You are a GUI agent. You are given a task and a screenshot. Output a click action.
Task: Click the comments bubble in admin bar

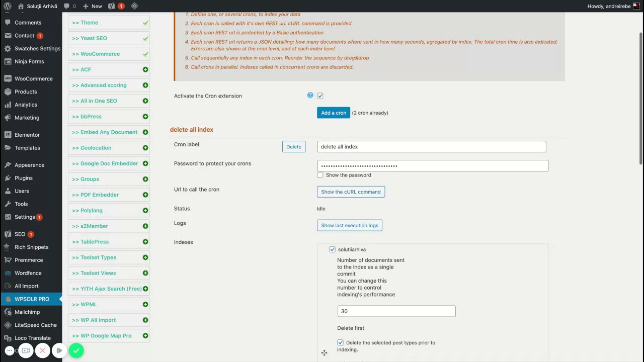[x=67, y=6]
